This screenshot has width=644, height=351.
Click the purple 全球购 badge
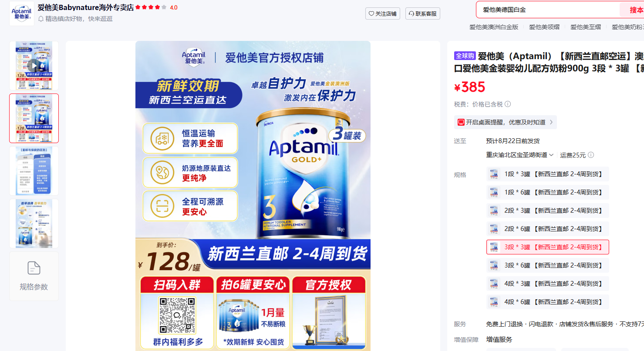click(x=465, y=56)
